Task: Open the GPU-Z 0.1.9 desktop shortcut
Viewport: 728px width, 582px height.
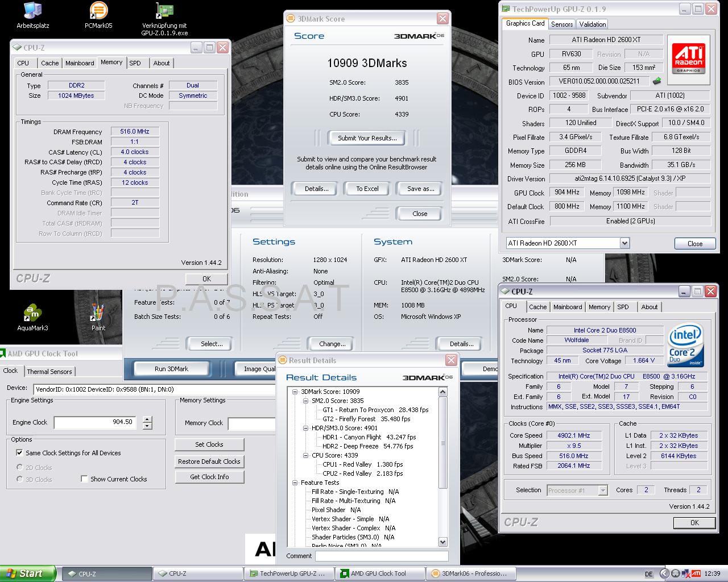Action: point(164,19)
